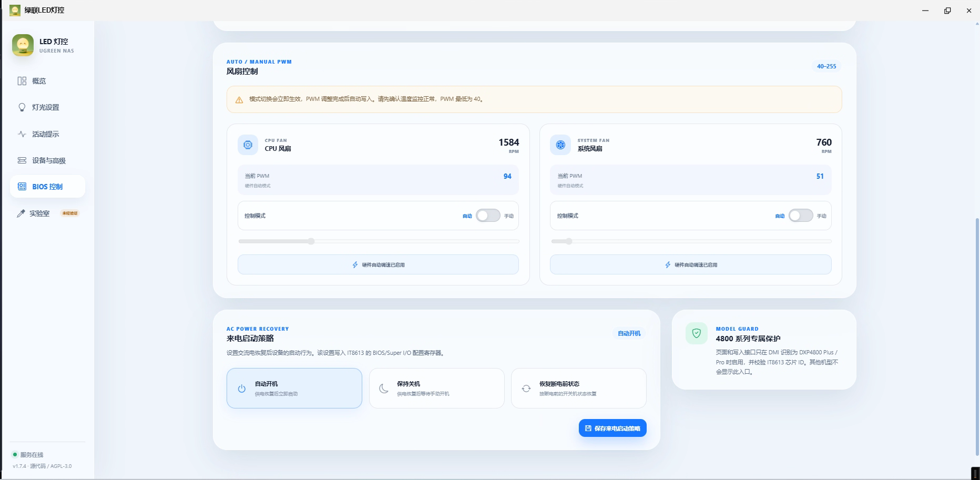The width and height of the screenshot is (980, 480).
Task: Click the LED light control app logo
Action: point(23,45)
